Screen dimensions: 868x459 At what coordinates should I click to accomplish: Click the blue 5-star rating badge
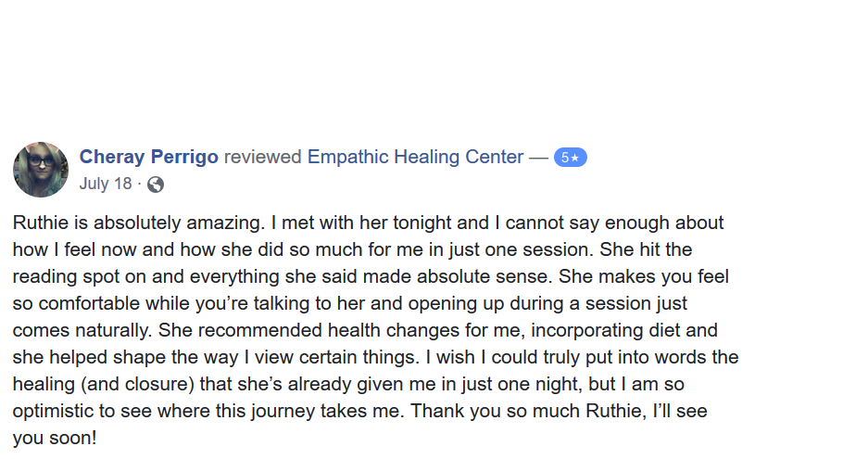click(x=570, y=158)
